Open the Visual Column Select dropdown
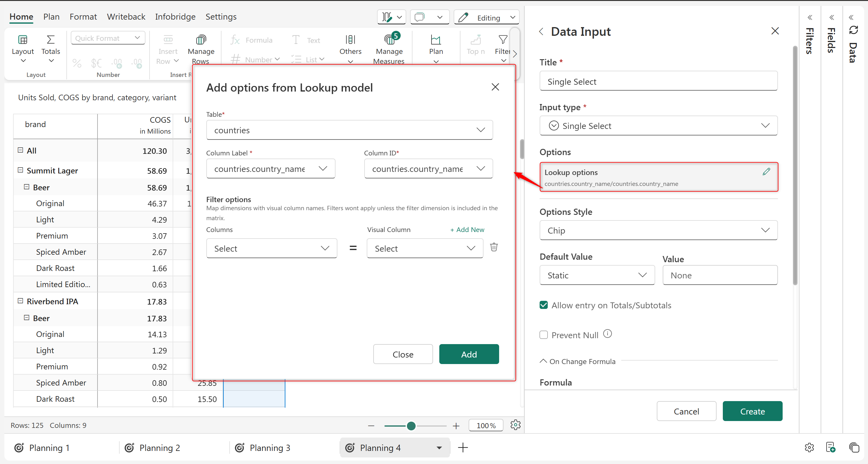Image resolution: width=868 pixels, height=464 pixels. click(425, 249)
